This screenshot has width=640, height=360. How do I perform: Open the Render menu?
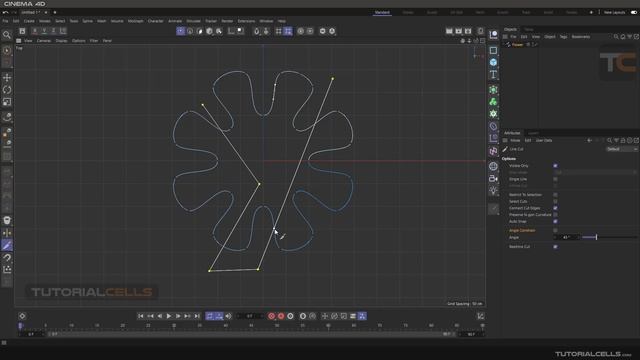pyautogui.click(x=227, y=21)
